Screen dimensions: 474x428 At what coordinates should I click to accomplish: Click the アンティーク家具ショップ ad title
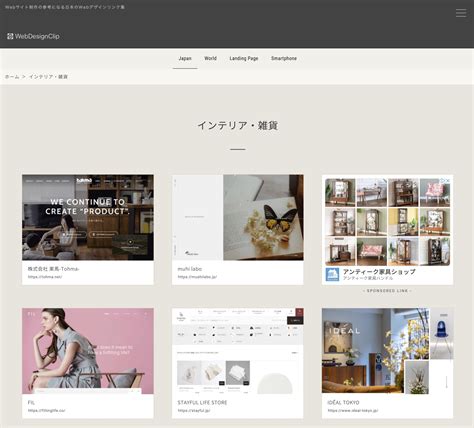coord(379,271)
